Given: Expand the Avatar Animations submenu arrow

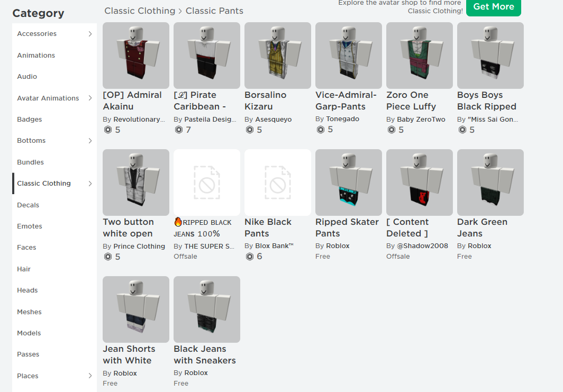Looking at the screenshot, I should tap(90, 98).
